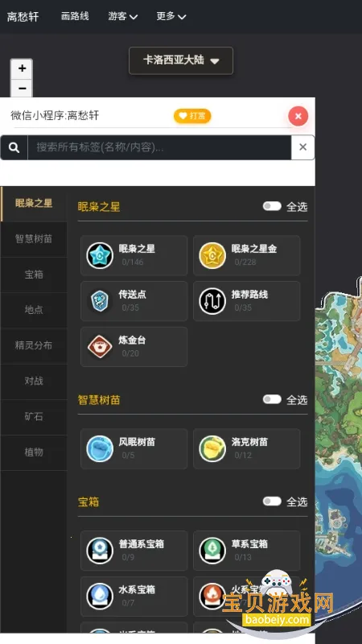
Task: Click the 0/146 count text
Action: click(x=133, y=262)
